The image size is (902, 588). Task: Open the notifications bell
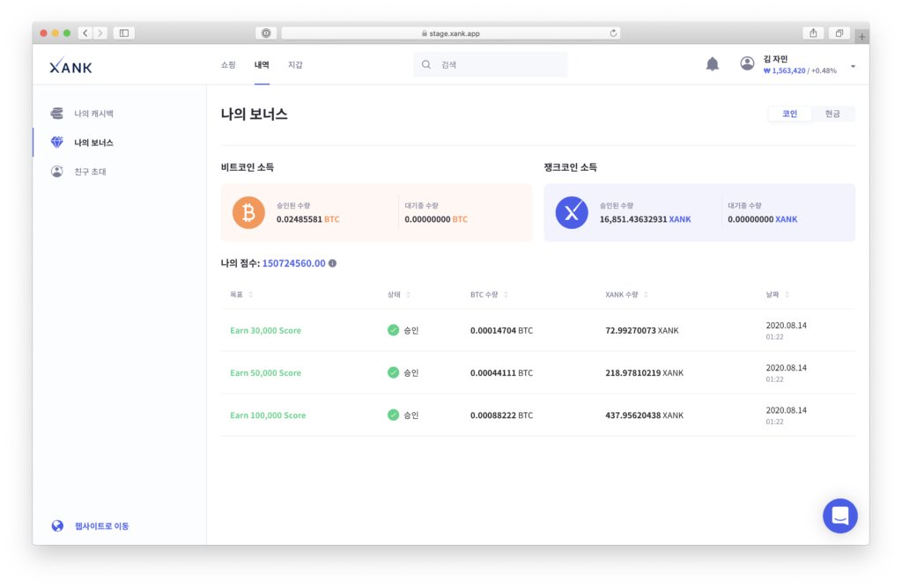712,63
